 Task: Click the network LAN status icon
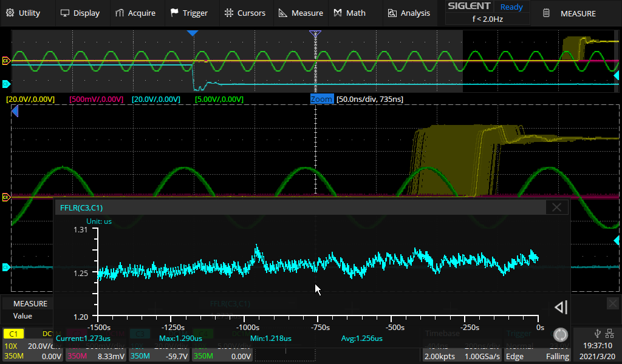click(610, 334)
